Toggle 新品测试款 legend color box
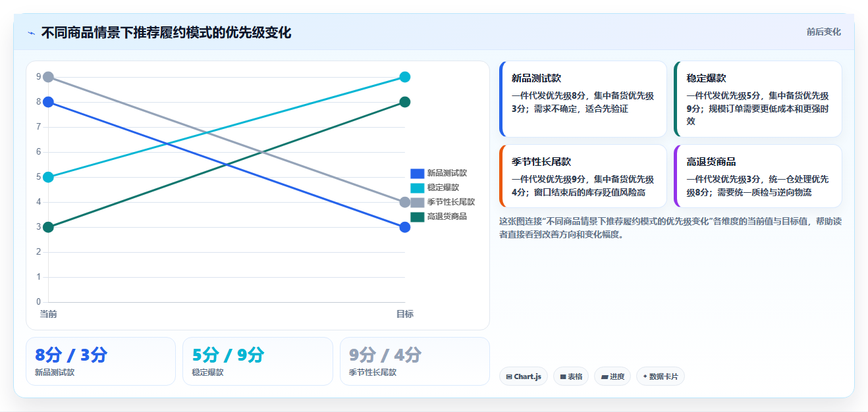The image size is (868, 412). [417, 173]
